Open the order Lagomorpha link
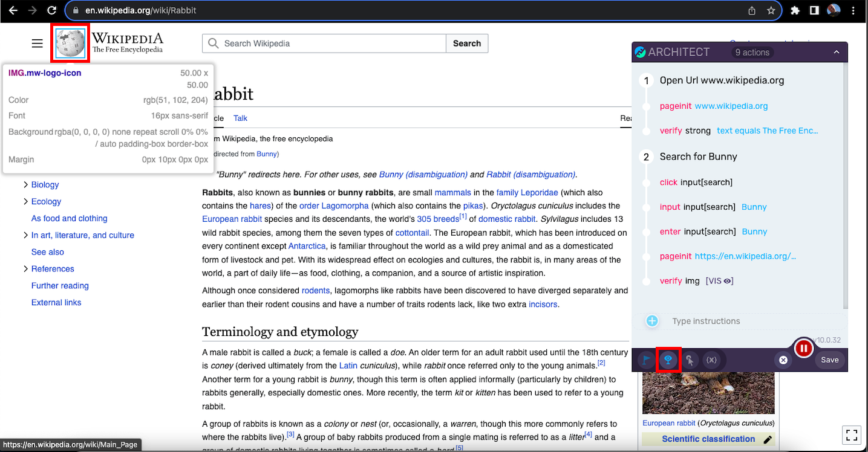868x452 pixels. click(x=334, y=206)
